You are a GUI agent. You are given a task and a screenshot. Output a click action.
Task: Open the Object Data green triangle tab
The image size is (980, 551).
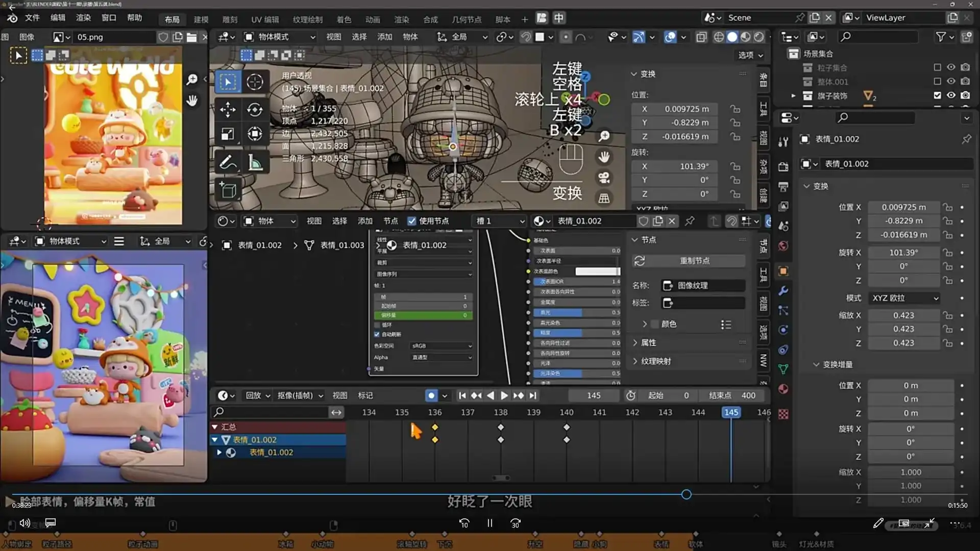click(783, 369)
